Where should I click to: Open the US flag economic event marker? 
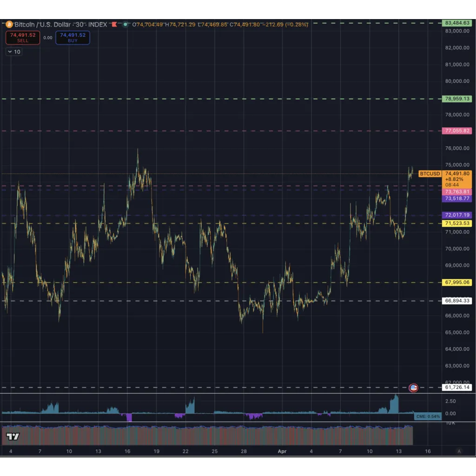pyautogui.click(x=413, y=388)
